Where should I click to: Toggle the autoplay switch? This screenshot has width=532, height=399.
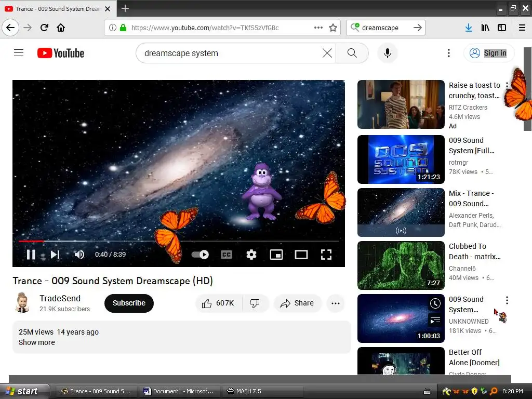click(x=200, y=255)
